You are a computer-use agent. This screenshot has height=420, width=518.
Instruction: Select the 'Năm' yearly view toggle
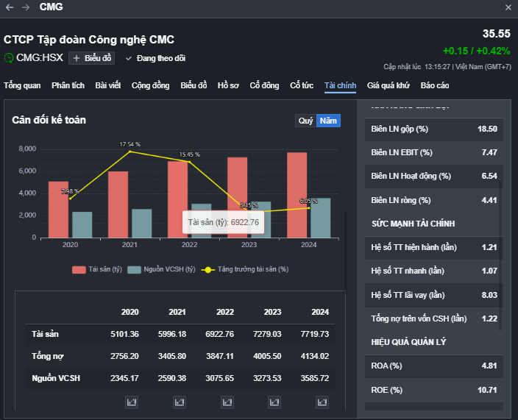click(x=328, y=121)
